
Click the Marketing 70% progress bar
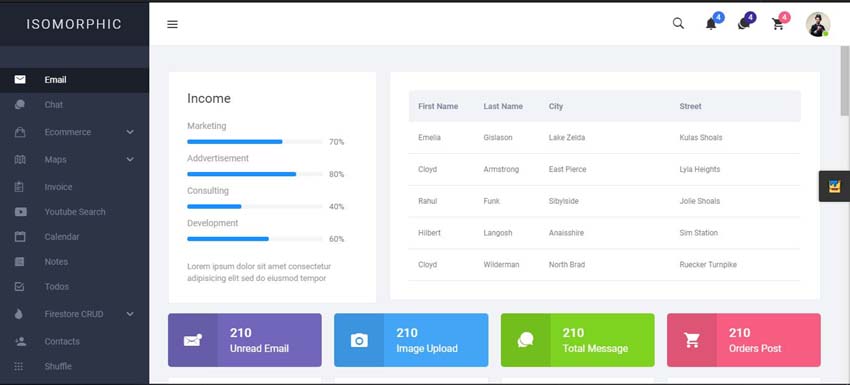click(x=255, y=142)
